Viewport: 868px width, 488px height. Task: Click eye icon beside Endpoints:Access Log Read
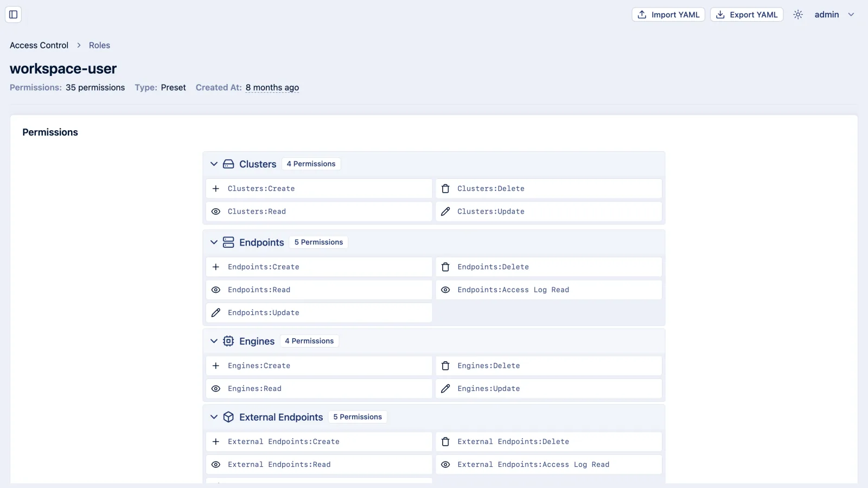[x=445, y=290]
